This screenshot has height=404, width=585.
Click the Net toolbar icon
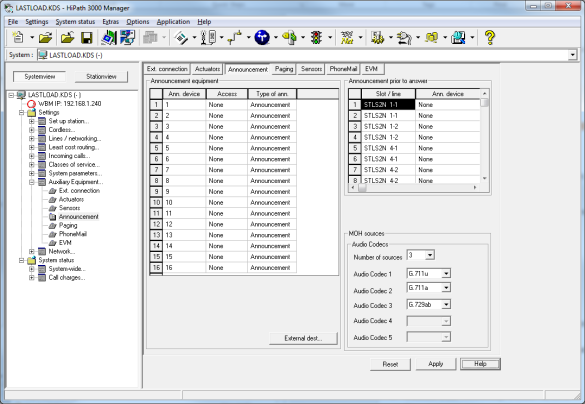(x=347, y=38)
